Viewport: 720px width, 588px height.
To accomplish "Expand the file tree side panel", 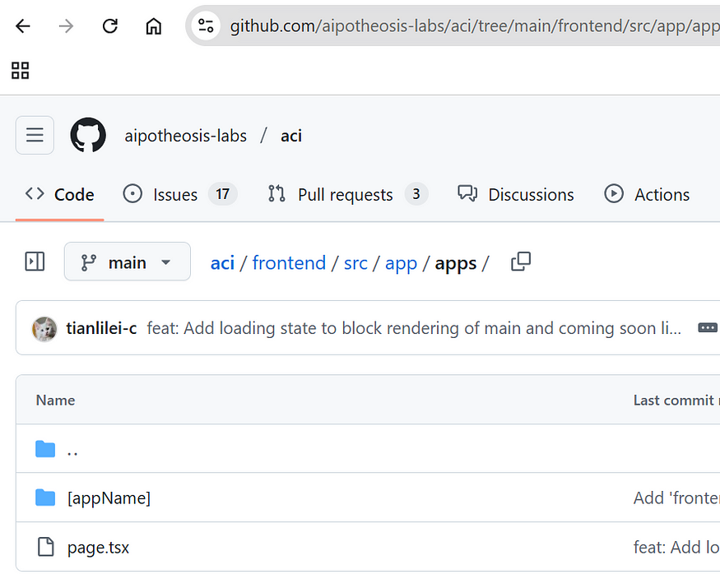I will 35,262.
